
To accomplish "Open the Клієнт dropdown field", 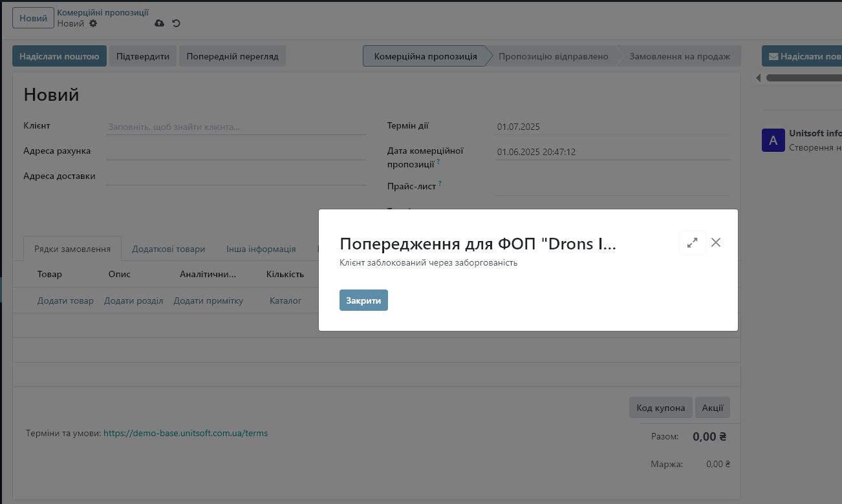I will [236, 127].
